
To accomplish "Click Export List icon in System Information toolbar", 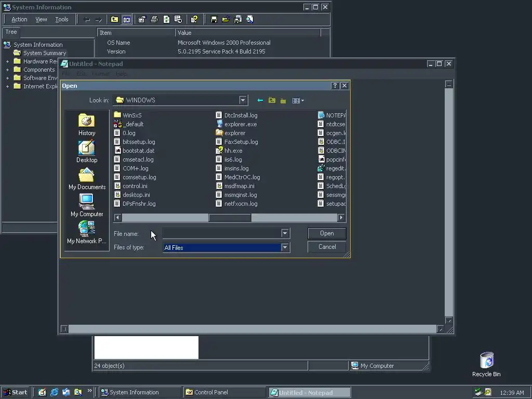I will pos(178,19).
